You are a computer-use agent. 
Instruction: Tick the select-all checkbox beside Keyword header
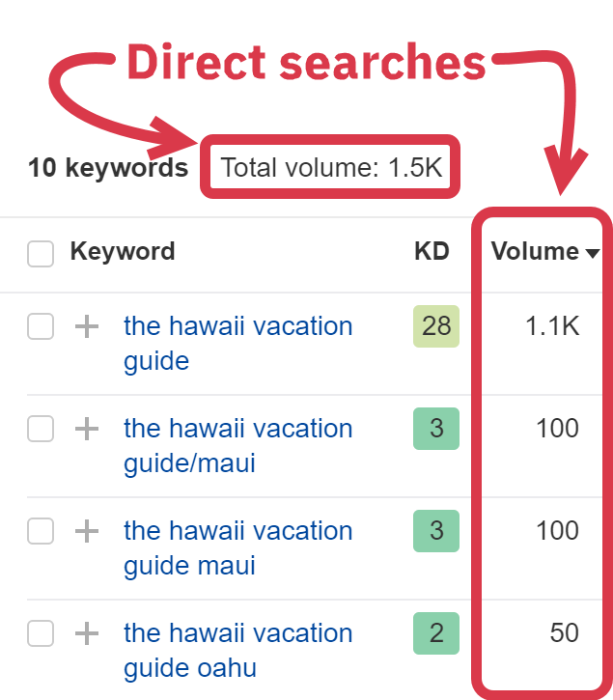pos(41,254)
